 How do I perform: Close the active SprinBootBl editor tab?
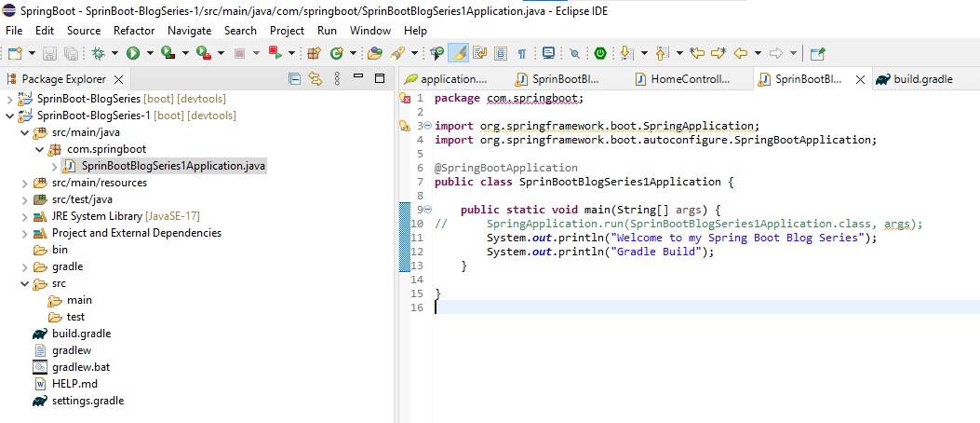[860, 80]
